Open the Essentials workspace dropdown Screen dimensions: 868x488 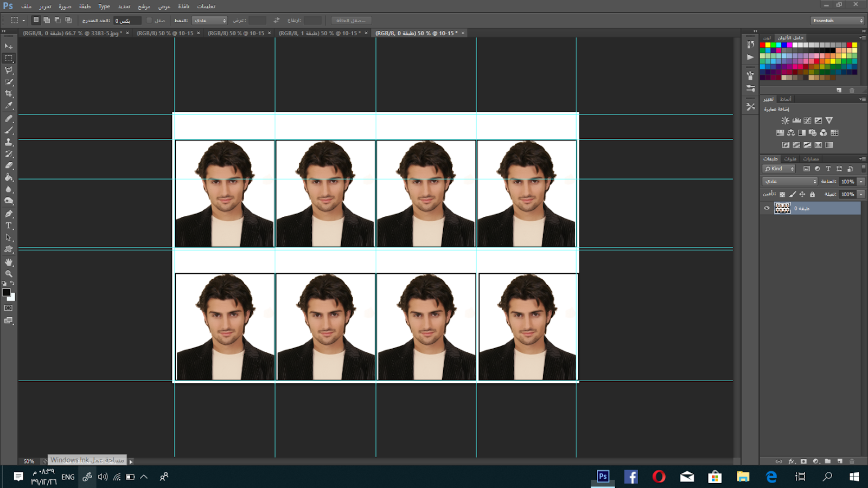pyautogui.click(x=838, y=21)
